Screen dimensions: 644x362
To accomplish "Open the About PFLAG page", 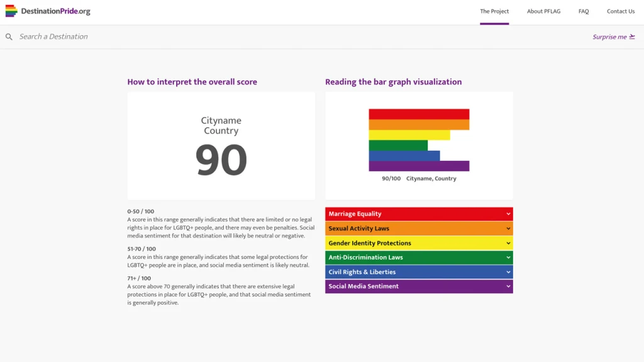I will pos(543,11).
